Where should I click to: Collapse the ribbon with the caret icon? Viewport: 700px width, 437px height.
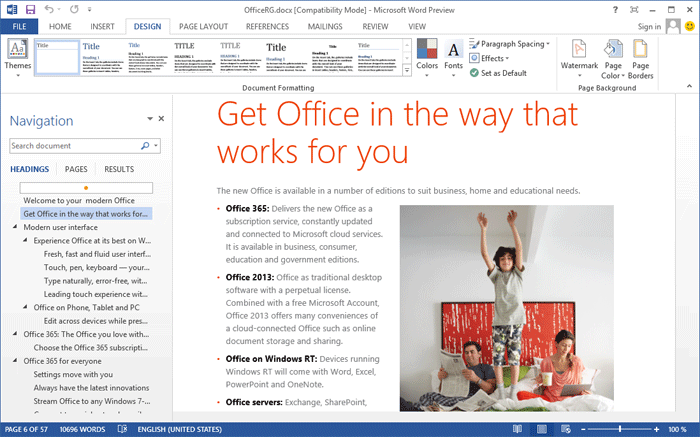[689, 86]
